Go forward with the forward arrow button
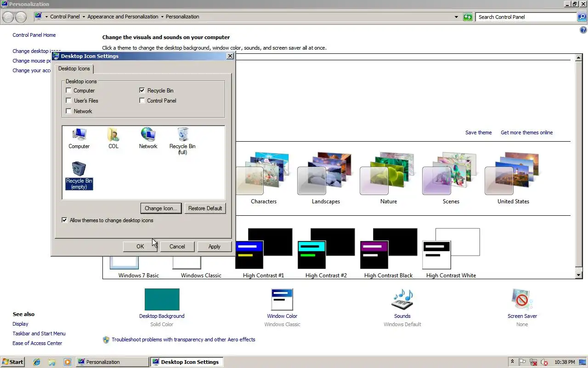The image size is (588, 368). point(21,17)
